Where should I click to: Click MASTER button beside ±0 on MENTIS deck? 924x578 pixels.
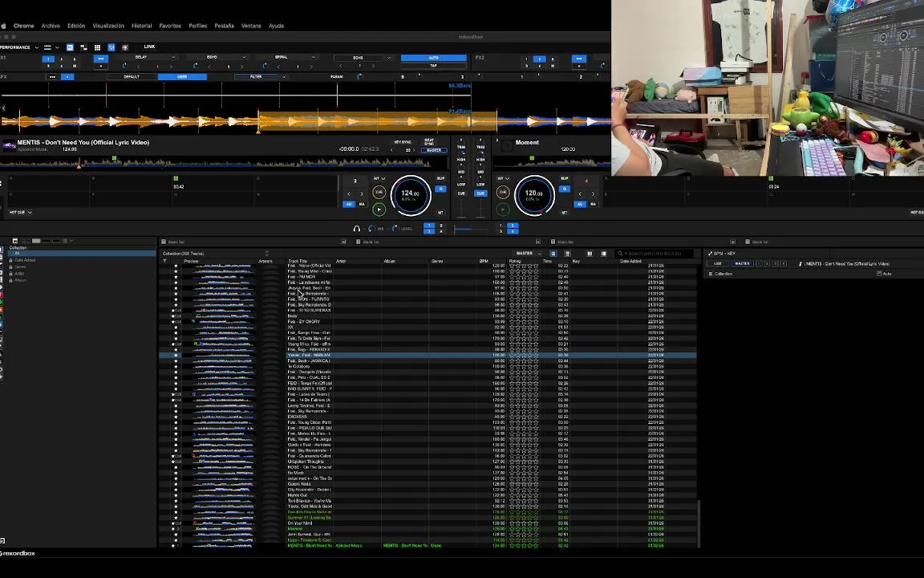point(434,150)
